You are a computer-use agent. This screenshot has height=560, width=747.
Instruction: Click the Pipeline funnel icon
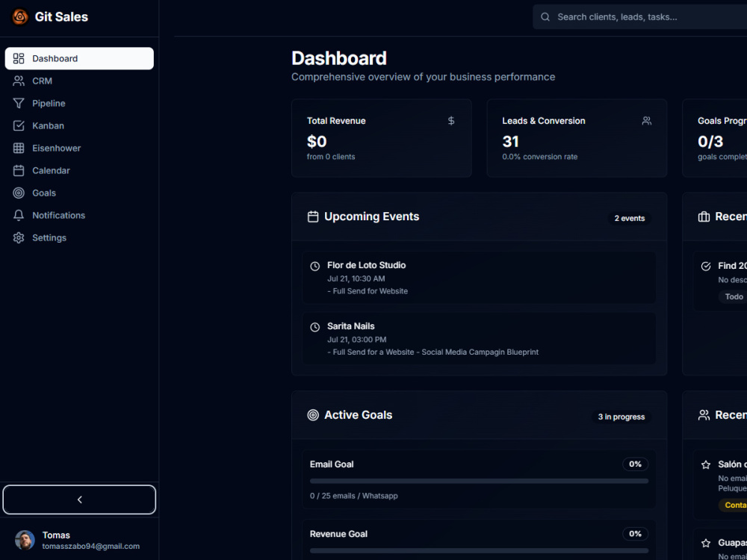[19, 103]
